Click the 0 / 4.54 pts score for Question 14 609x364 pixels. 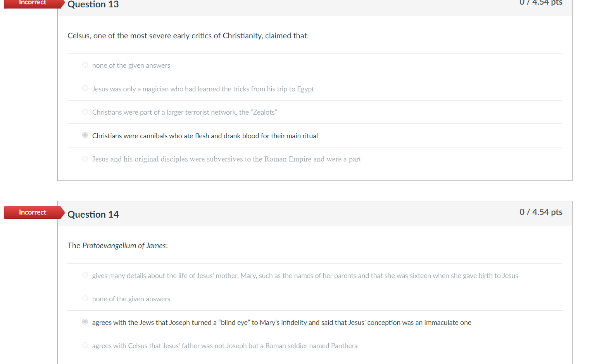click(541, 212)
